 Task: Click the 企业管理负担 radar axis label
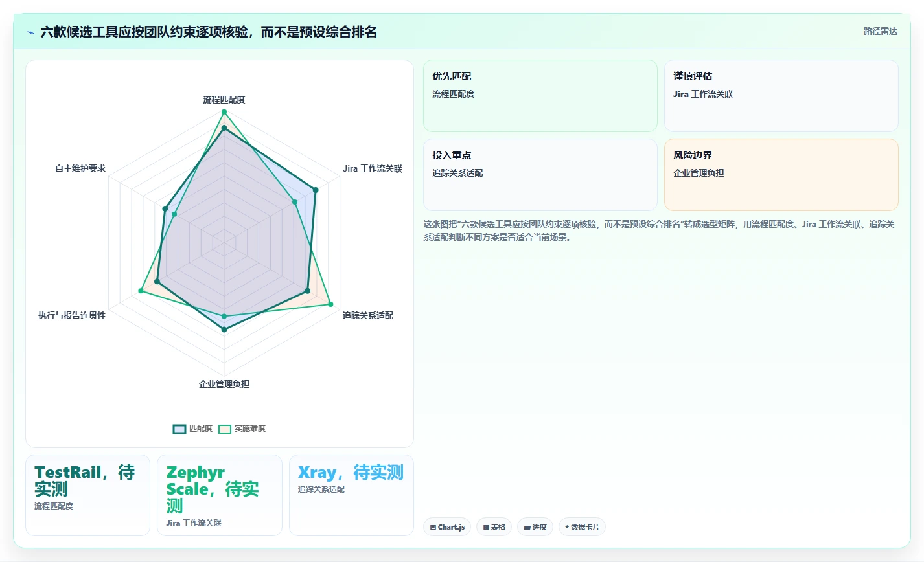224,384
